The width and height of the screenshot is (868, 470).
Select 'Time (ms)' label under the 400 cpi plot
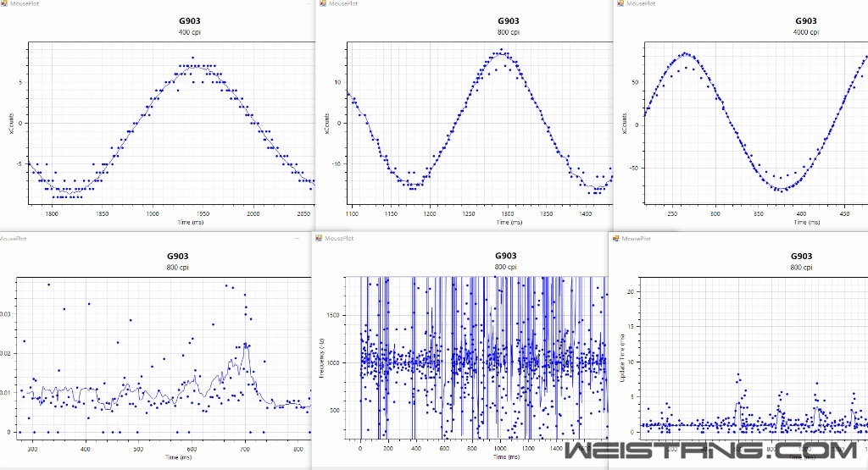pyautogui.click(x=191, y=222)
